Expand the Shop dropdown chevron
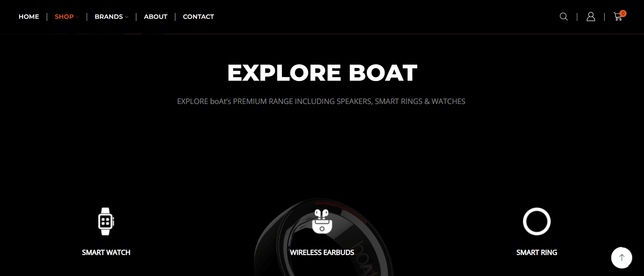The image size is (644, 276). click(77, 17)
